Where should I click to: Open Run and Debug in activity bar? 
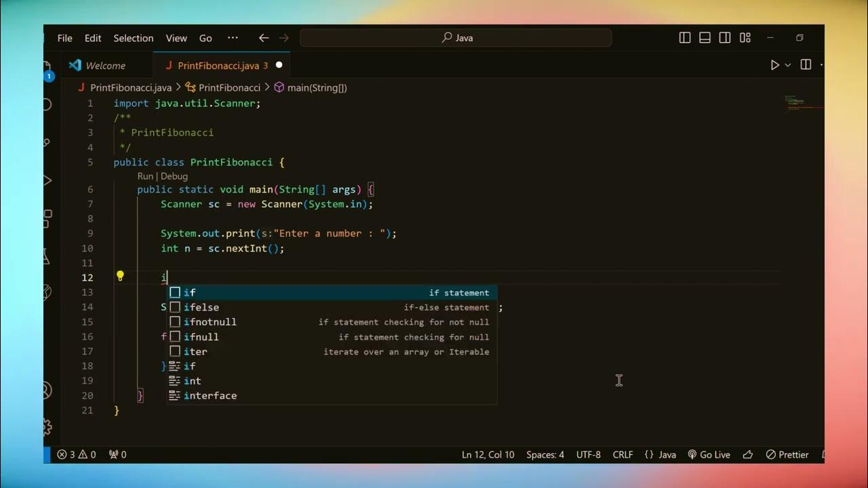47,180
